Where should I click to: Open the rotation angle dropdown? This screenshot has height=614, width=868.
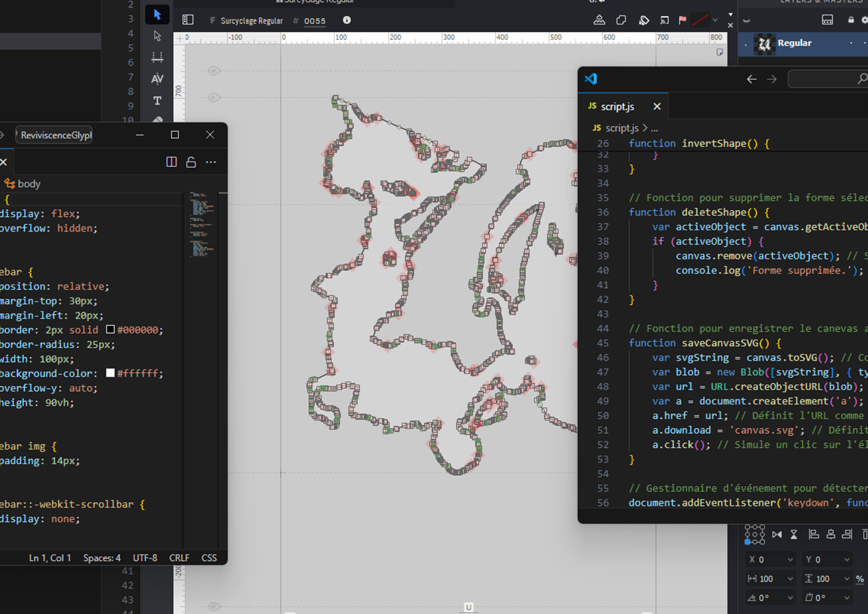coord(790,598)
